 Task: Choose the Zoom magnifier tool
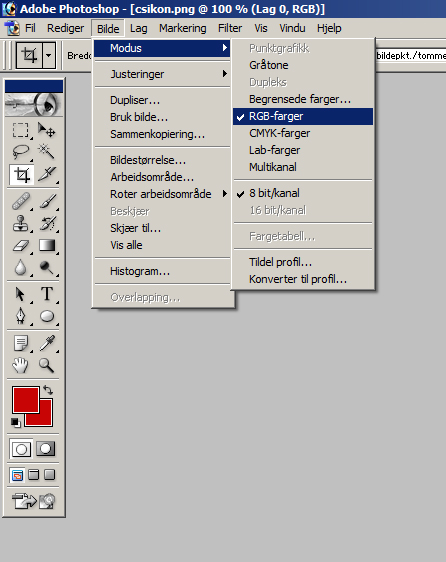(47, 365)
